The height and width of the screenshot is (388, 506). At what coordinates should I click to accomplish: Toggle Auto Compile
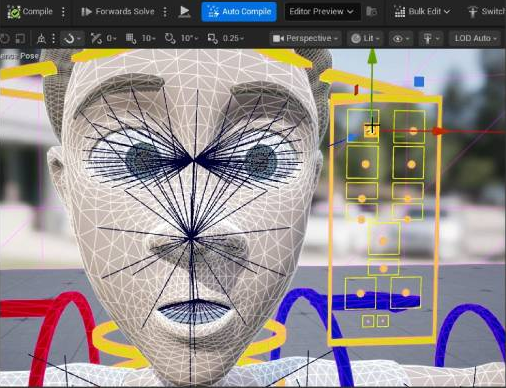[x=239, y=12]
